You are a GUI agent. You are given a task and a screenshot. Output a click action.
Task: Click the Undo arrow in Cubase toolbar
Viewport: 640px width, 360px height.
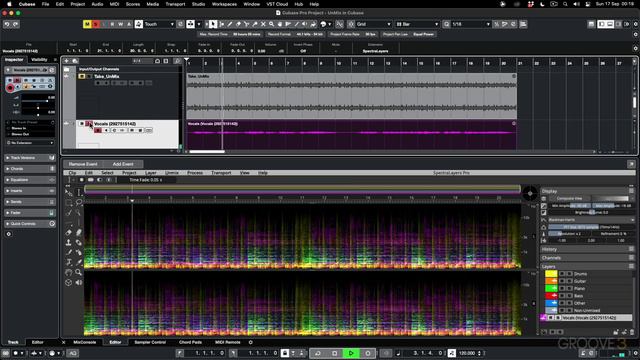click(x=7, y=24)
